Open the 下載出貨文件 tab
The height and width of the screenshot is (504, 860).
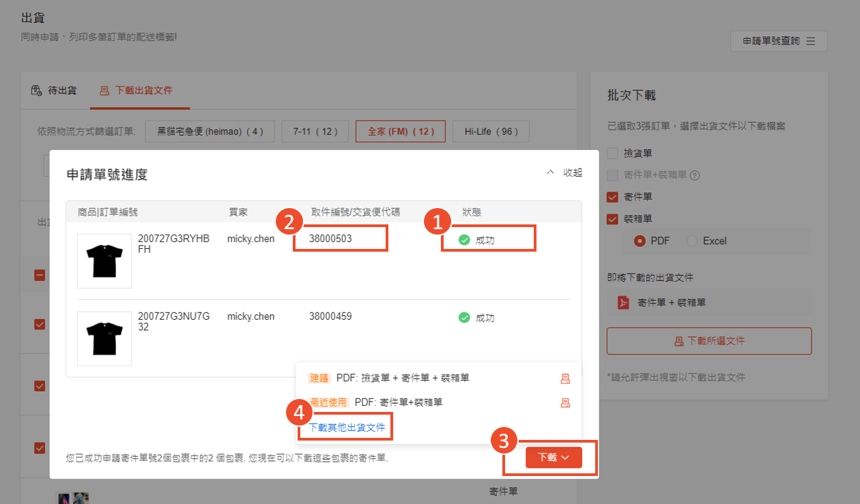point(140,91)
